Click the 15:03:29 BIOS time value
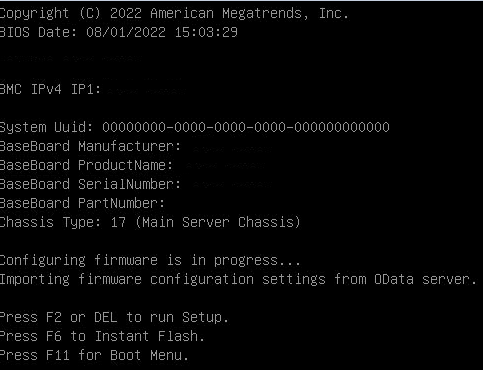483x370 pixels. (x=206, y=32)
